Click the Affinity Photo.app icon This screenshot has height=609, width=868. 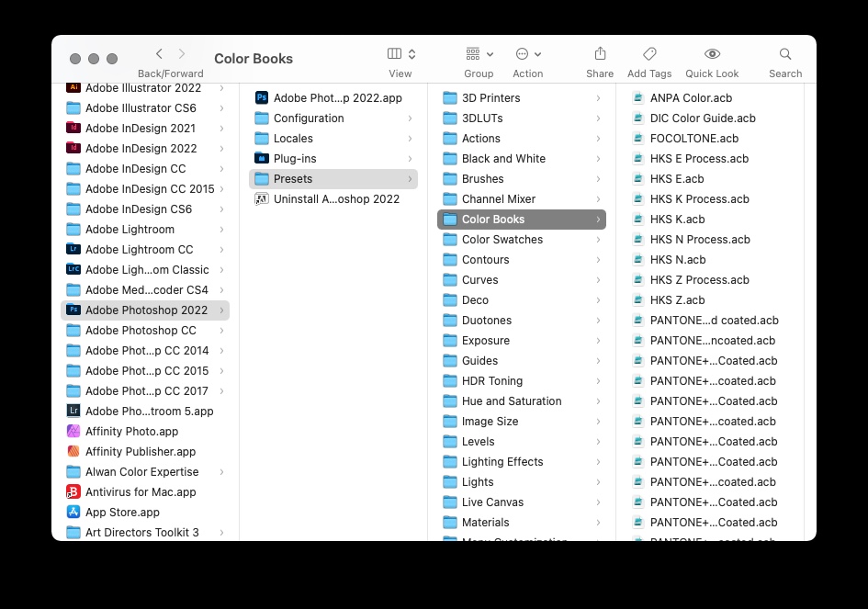pyautogui.click(x=73, y=432)
